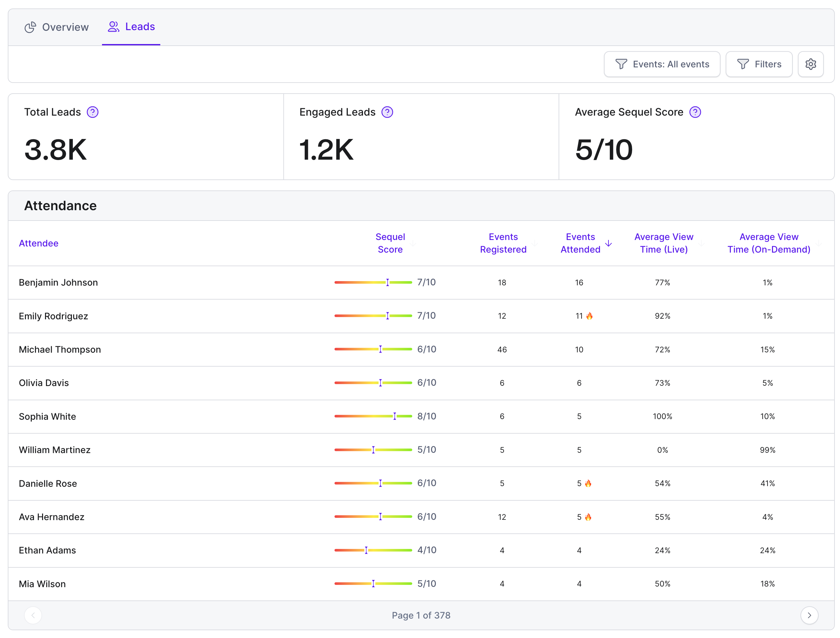Click Average Sequel Score help icon
This screenshot has height=638, width=840.
[x=695, y=112]
